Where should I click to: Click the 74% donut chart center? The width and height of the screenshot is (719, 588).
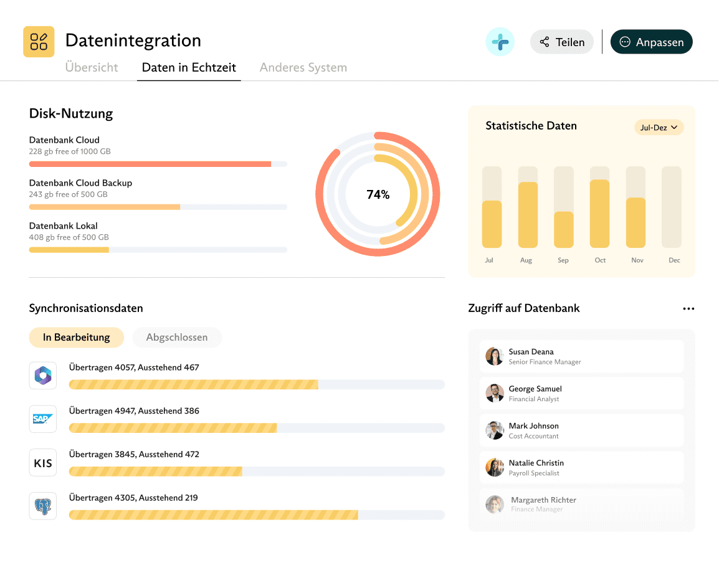point(378,194)
